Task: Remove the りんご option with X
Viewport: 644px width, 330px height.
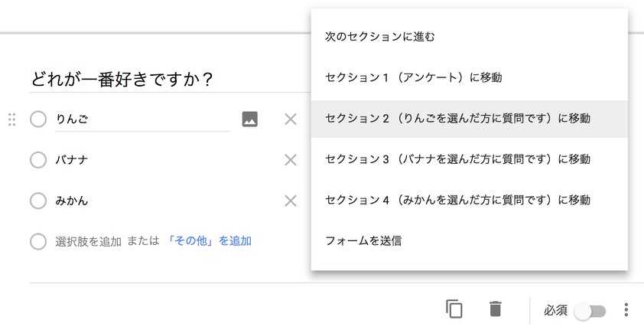Action: pos(291,119)
